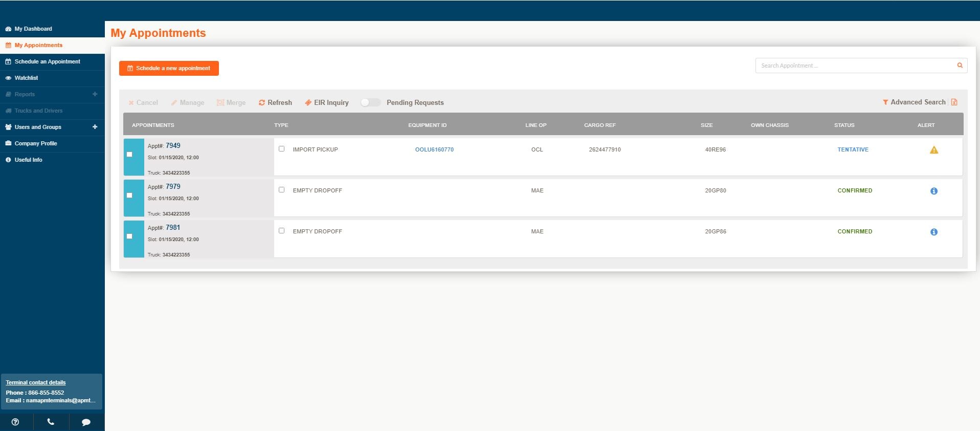Image resolution: width=980 pixels, height=431 pixels.
Task: Go to My Dashboard in sidebar
Action: [x=33, y=29]
